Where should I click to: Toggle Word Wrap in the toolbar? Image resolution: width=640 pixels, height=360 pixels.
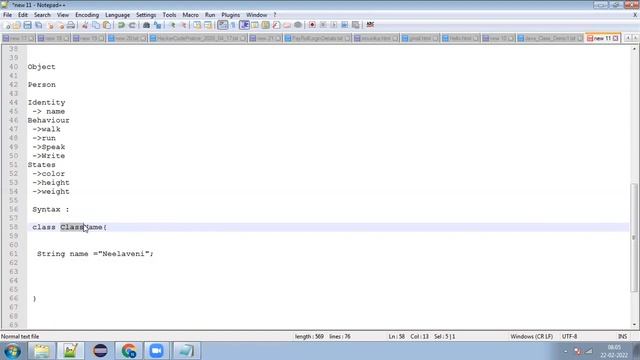(222, 25)
